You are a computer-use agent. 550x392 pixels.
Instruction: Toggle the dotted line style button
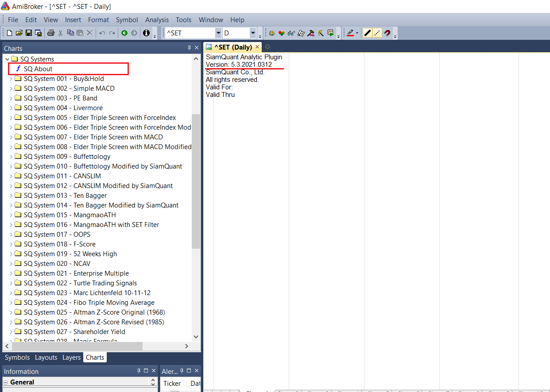coord(377,33)
